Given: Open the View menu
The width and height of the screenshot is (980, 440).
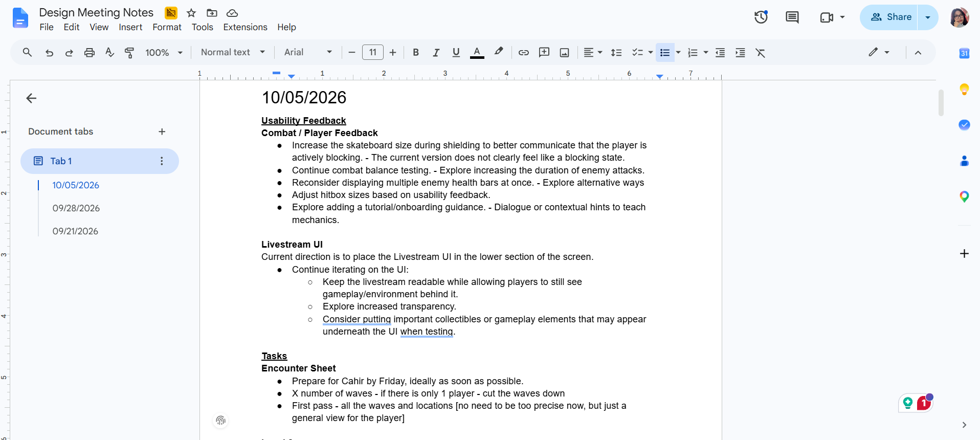Looking at the screenshot, I should [99, 27].
